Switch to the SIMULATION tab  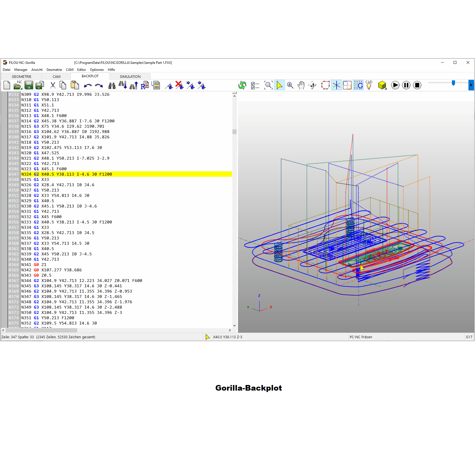[130, 76]
